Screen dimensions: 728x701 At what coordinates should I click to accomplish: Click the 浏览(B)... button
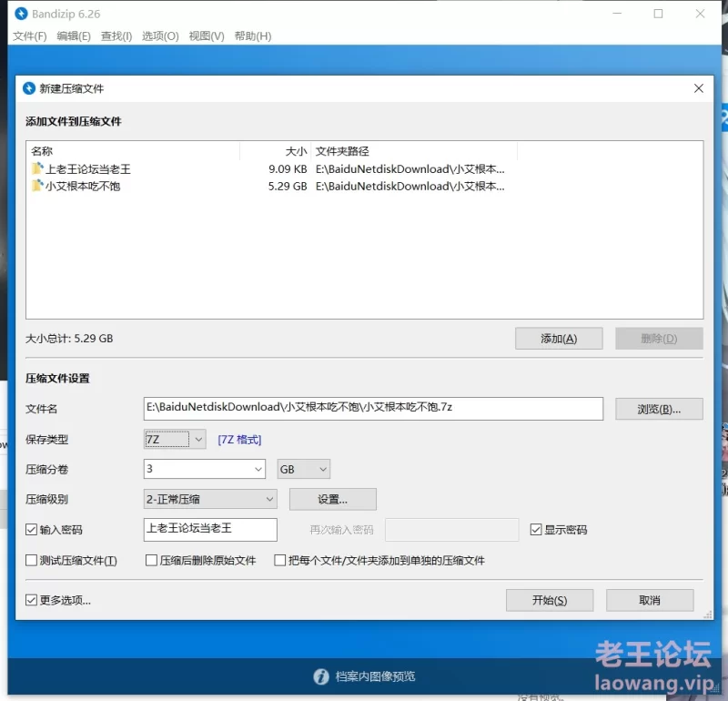[659, 409]
